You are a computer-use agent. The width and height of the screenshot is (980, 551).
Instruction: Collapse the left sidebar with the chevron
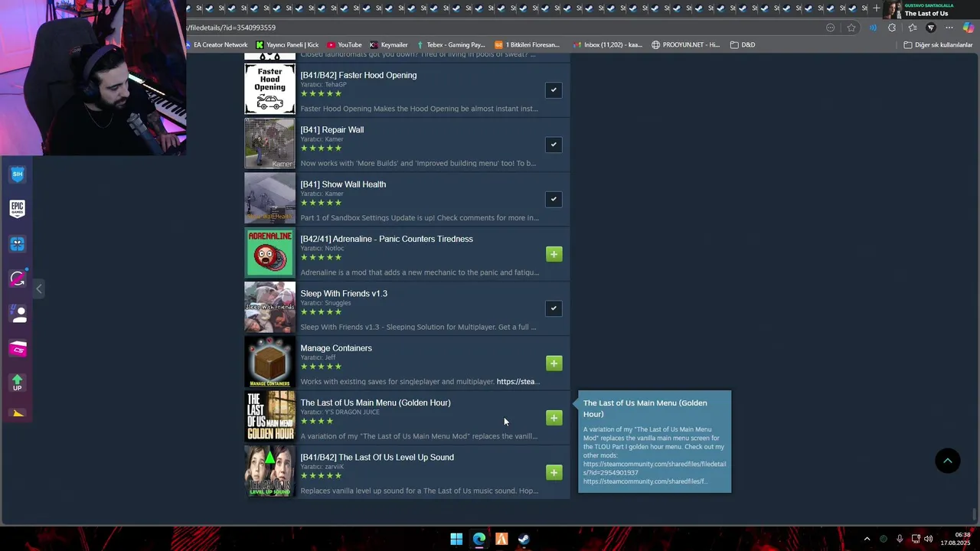[x=39, y=289]
